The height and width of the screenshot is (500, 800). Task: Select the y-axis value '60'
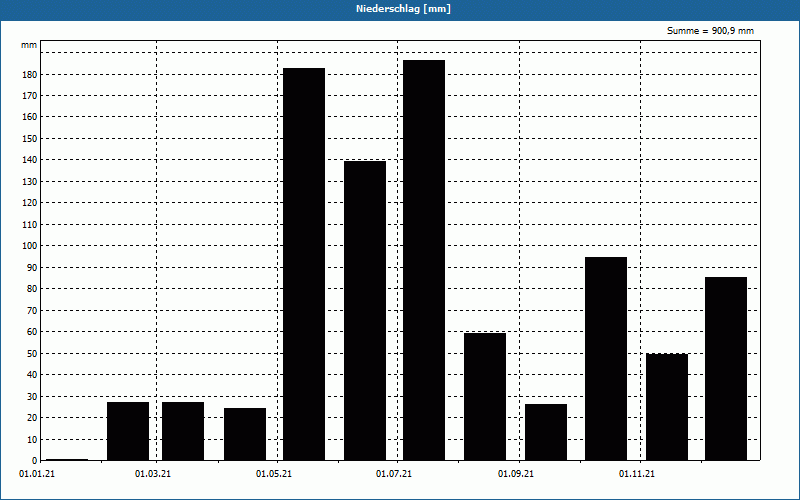click(32, 332)
